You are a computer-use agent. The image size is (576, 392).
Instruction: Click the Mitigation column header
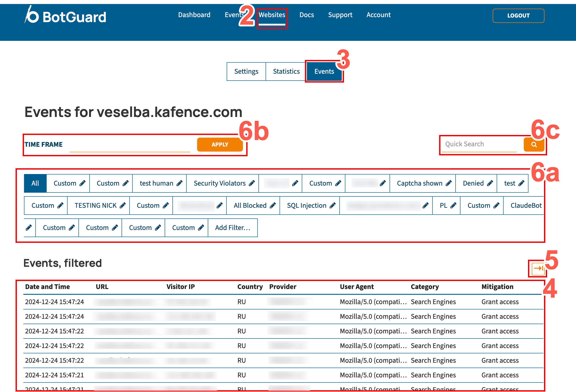(497, 287)
